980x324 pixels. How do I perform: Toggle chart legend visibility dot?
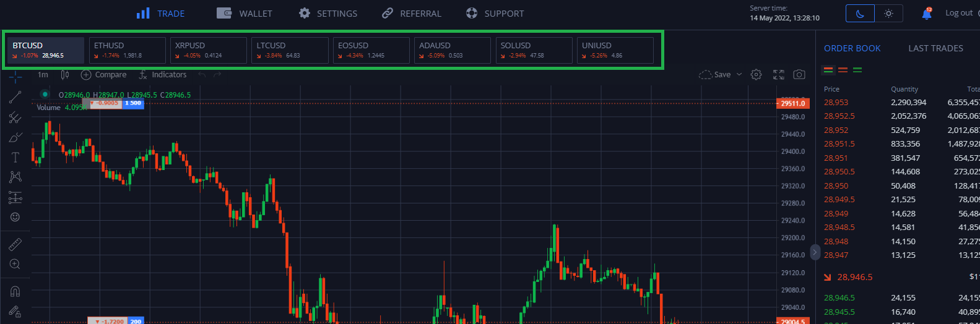click(45, 94)
